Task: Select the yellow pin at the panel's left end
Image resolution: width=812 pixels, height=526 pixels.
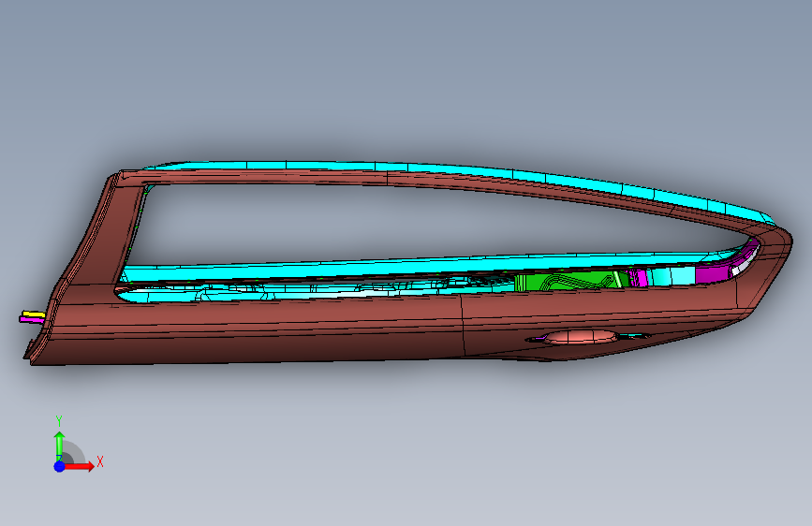Action: pos(34,314)
